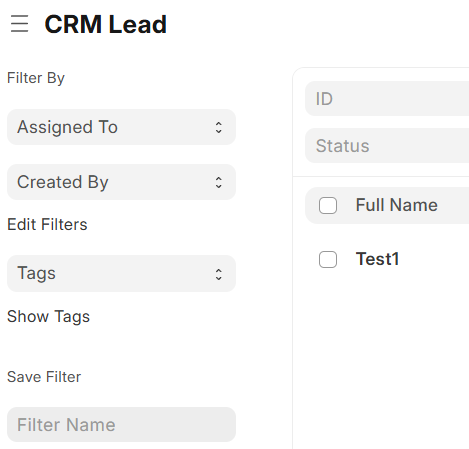Open the Test1 lead record
This screenshot has width=469, height=449.
pos(377,259)
